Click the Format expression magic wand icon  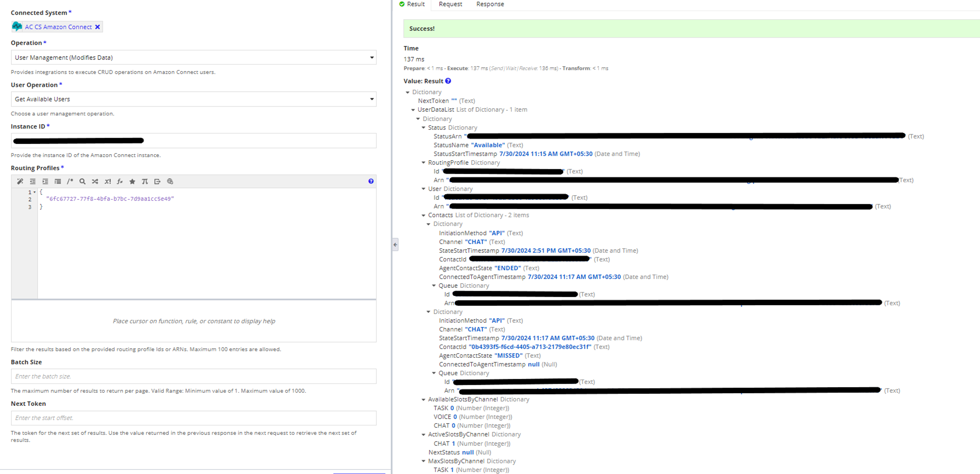coord(20,181)
